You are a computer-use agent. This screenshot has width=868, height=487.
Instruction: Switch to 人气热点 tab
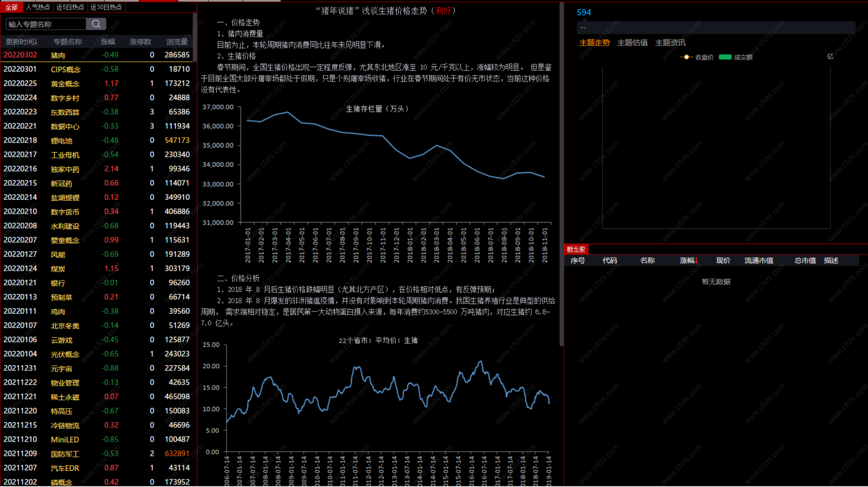pyautogui.click(x=38, y=7)
